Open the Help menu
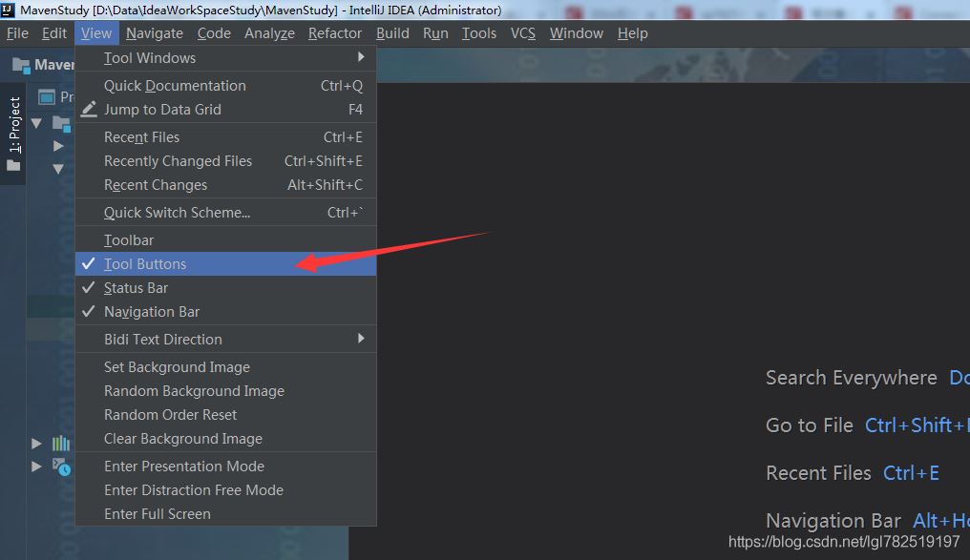This screenshot has width=970, height=560. 633,33
